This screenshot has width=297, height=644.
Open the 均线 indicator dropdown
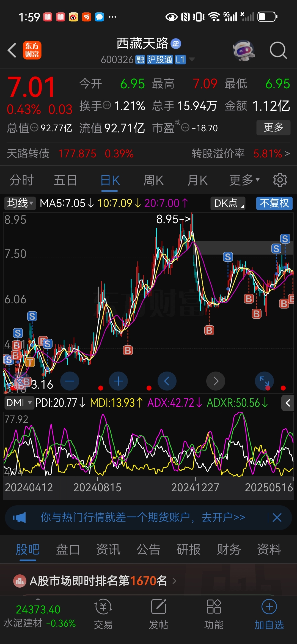click(20, 203)
